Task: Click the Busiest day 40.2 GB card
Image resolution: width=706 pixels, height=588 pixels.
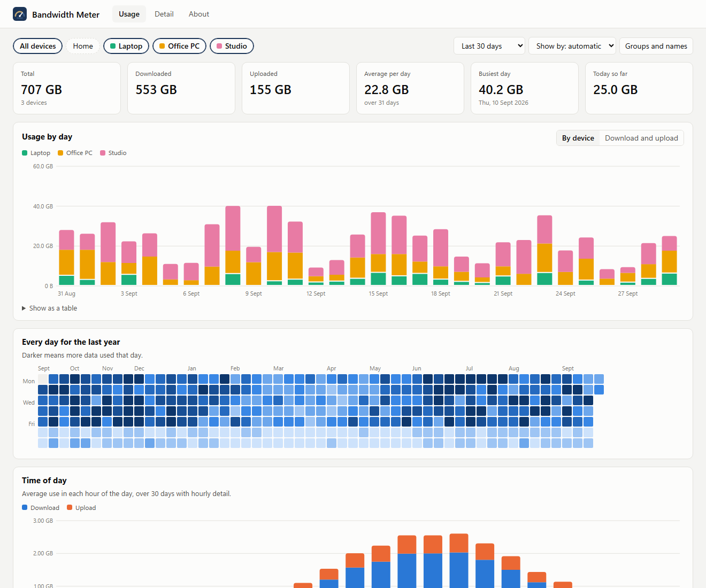Action: 525,88
